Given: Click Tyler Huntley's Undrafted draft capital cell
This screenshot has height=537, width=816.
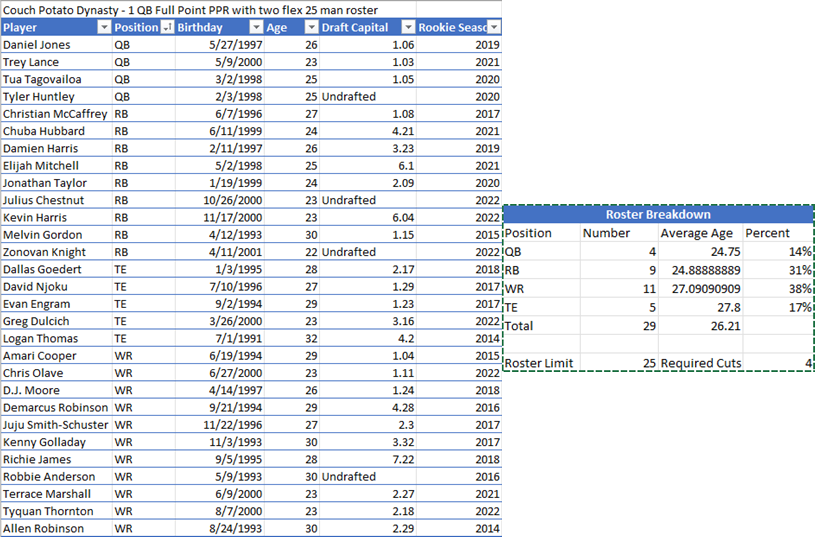Looking at the screenshot, I should [352, 97].
